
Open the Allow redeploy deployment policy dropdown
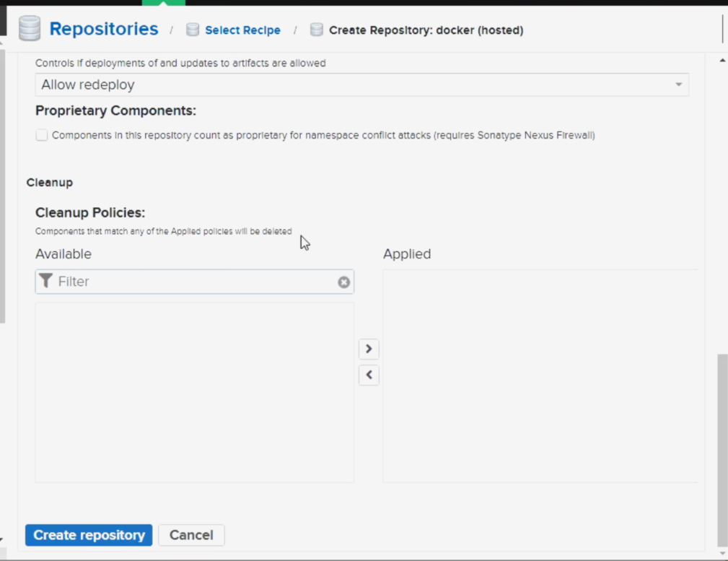(361, 84)
